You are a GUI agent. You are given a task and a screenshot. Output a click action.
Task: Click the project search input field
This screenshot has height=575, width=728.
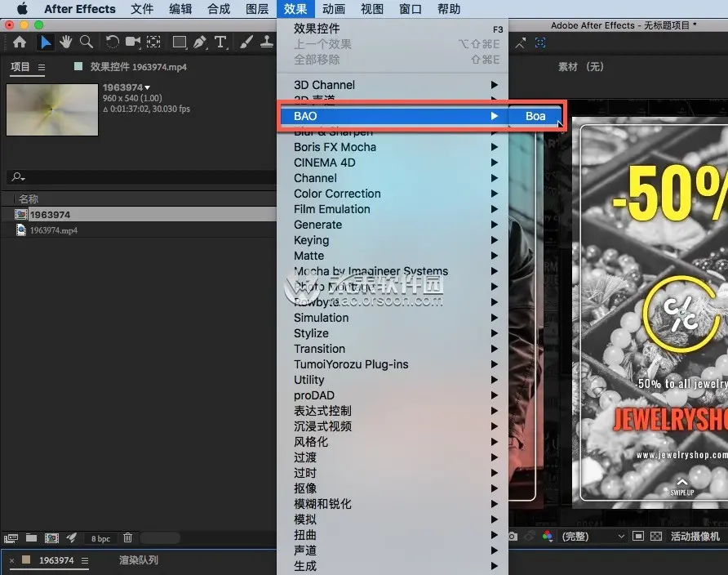[x=142, y=177]
